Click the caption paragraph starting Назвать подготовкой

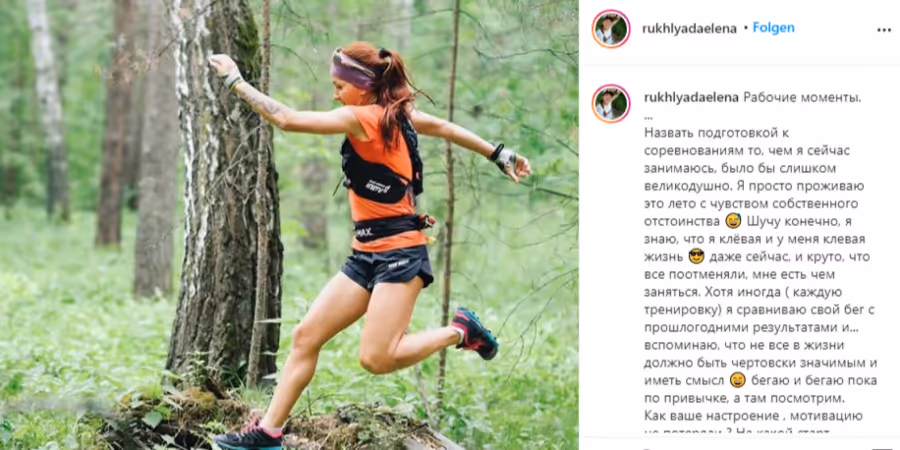(753, 274)
